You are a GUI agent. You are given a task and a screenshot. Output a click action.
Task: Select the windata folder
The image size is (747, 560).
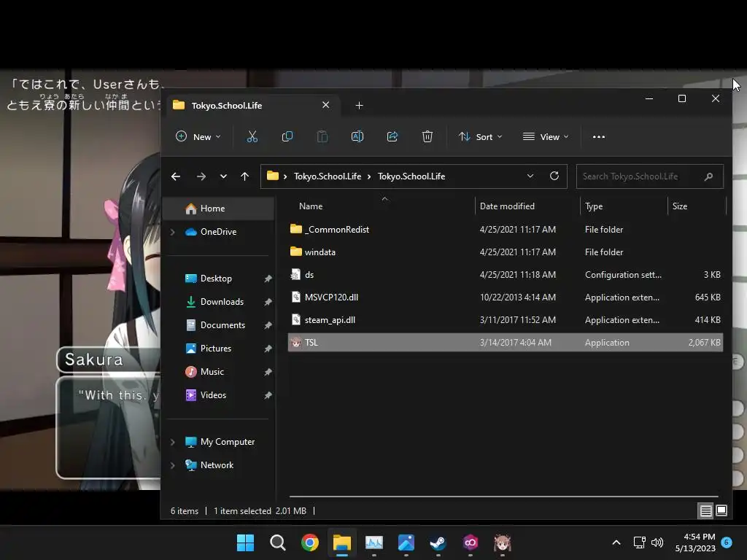[x=505, y=252]
